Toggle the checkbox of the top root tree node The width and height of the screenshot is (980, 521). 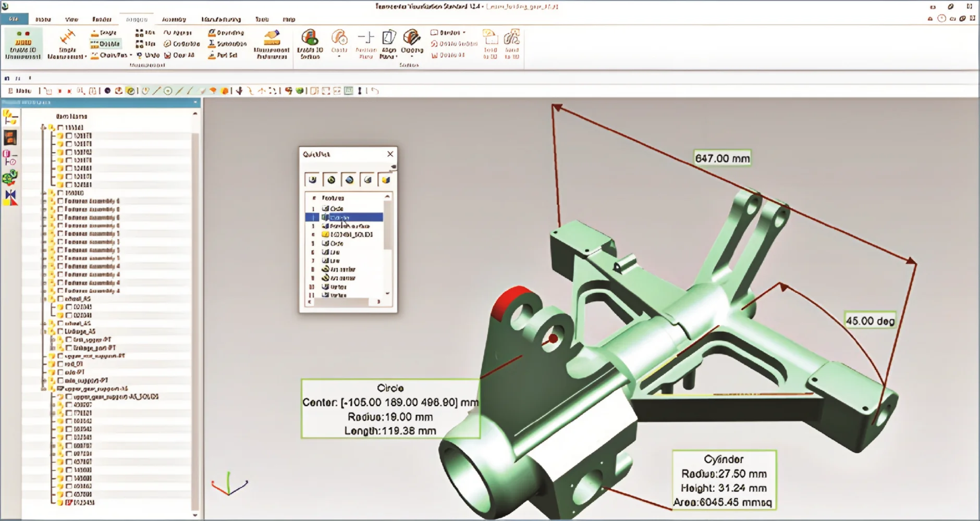click(x=60, y=128)
